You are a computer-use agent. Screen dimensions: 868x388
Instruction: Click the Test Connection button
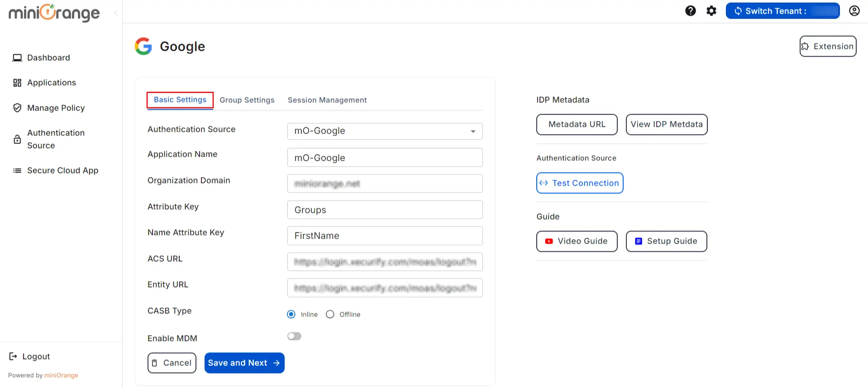tap(580, 183)
